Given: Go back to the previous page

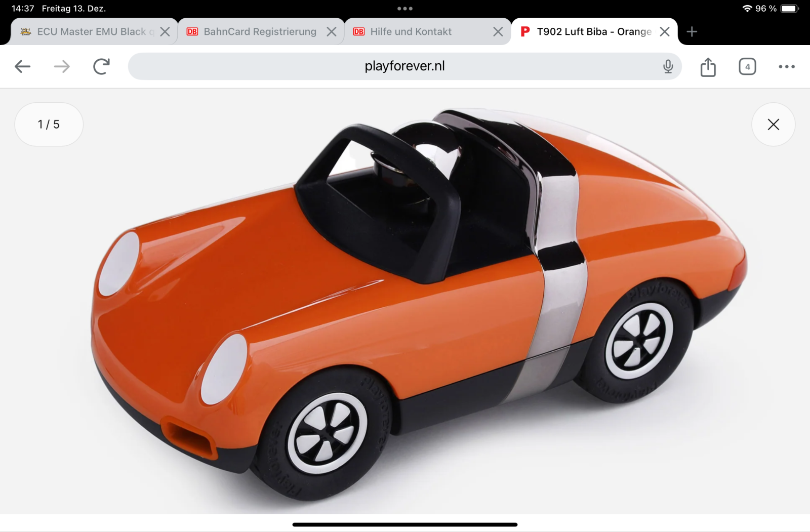Looking at the screenshot, I should [x=23, y=66].
